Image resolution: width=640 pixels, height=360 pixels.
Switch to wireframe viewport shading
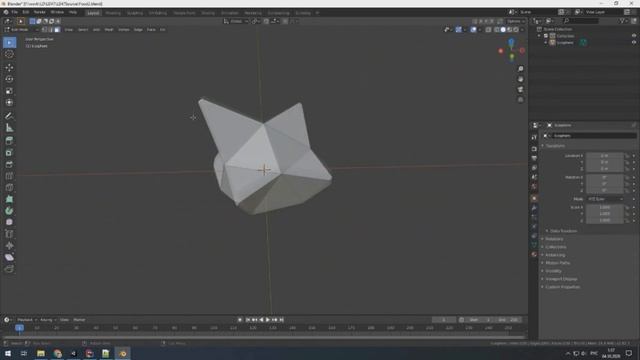(496, 29)
